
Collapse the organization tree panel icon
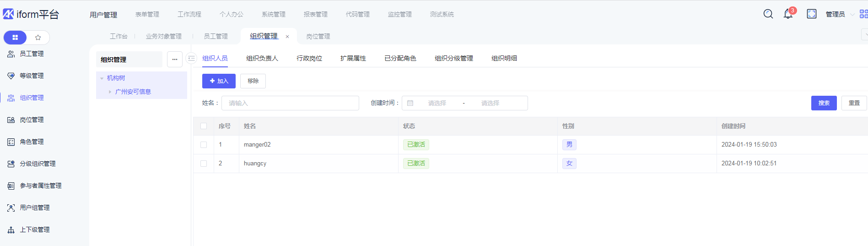tap(192, 59)
